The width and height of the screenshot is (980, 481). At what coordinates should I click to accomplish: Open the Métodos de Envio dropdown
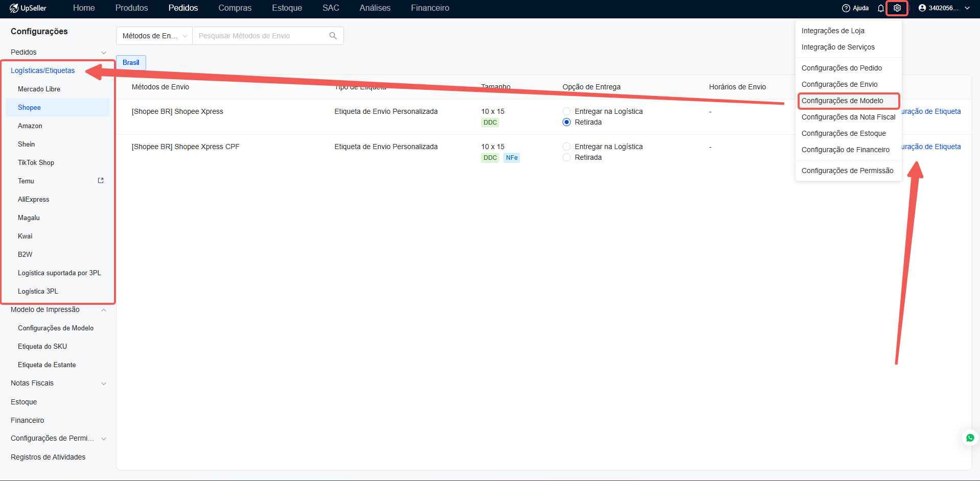(x=154, y=36)
